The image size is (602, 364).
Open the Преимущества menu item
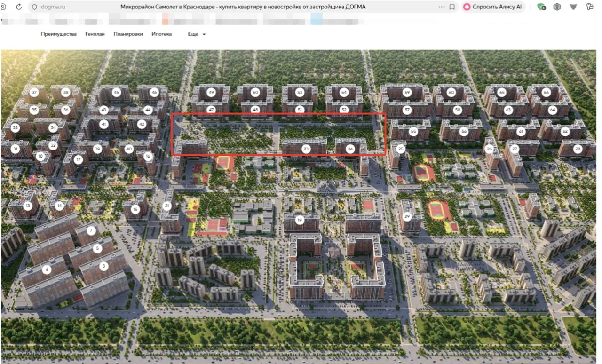[x=59, y=34]
